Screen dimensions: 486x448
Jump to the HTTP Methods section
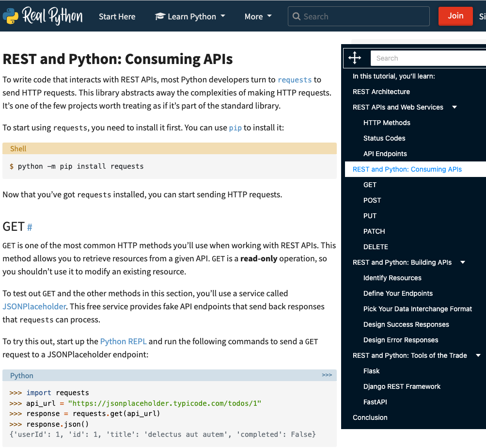click(x=387, y=123)
